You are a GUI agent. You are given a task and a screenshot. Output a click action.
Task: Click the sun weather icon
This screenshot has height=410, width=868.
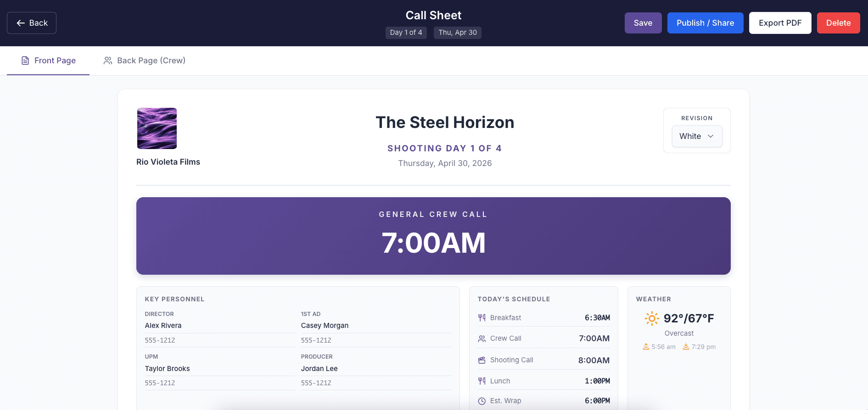652,318
